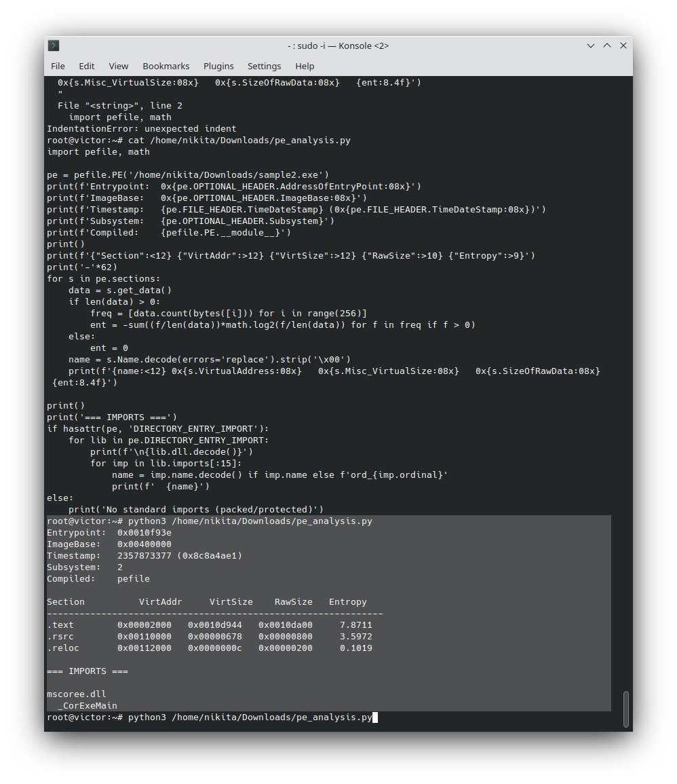Open the View menu

tap(119, 66)
